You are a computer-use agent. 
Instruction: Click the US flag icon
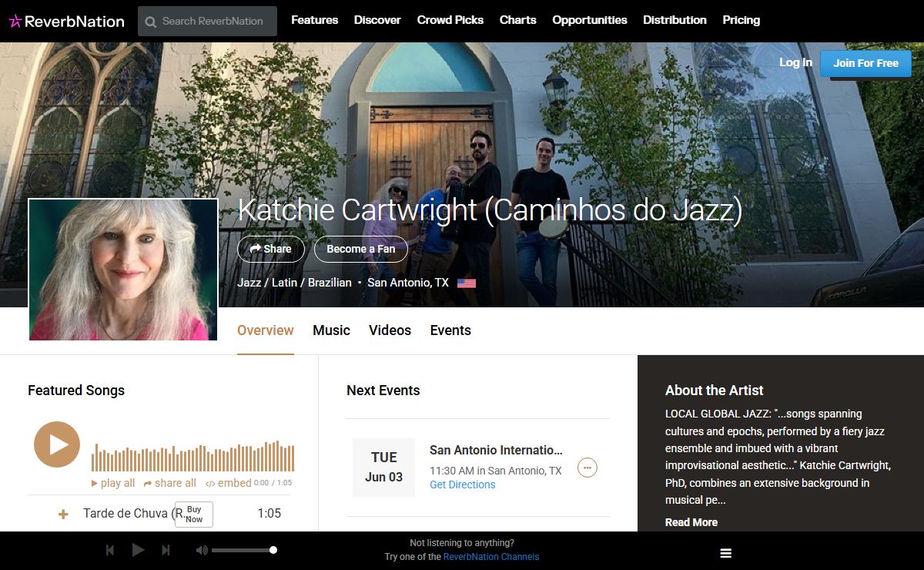pyautogui.click(x=467, y=283)
